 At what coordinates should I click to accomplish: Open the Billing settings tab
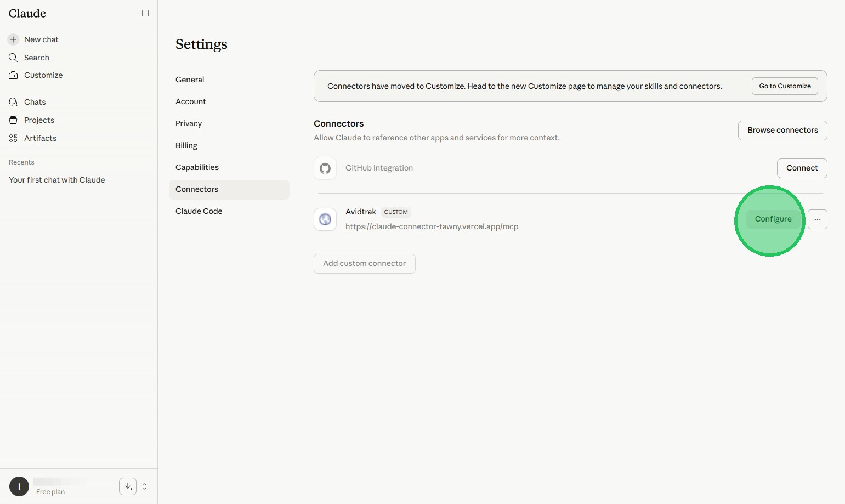tap(229, 145)
